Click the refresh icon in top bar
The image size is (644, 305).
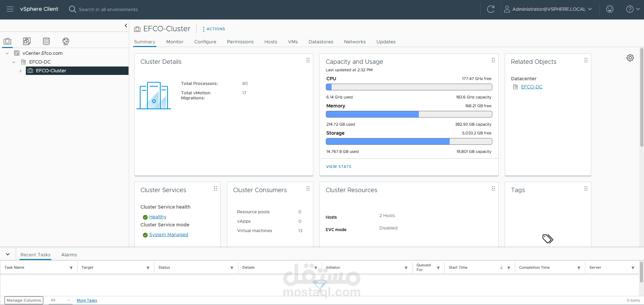pyautogui.click(x=491, y=9)
